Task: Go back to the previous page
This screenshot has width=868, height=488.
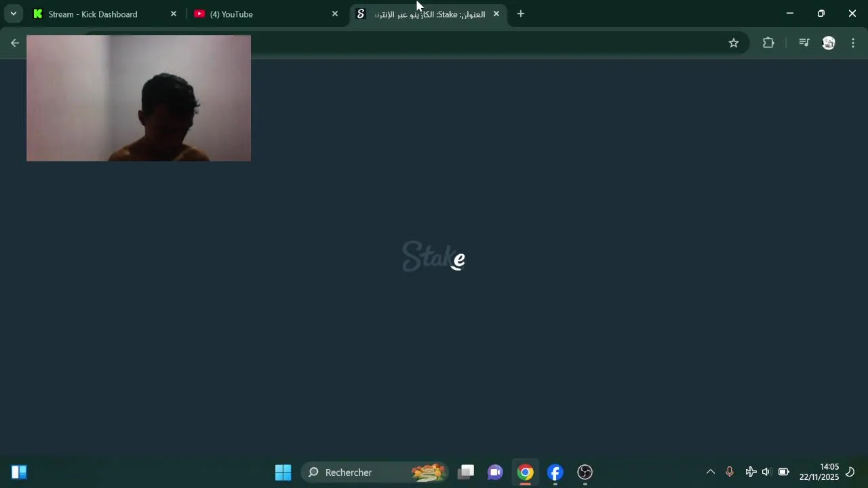Action: pyautogui.click(x=15, y=43)
